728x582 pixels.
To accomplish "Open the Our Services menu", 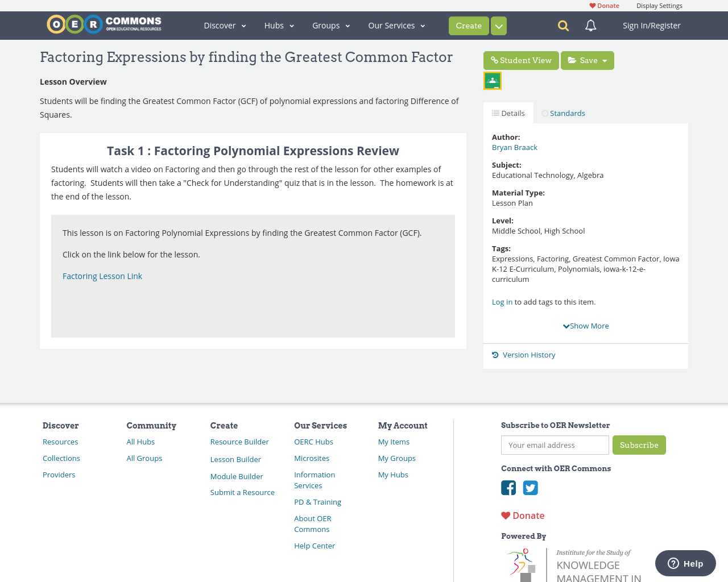I will pos(396,25).
